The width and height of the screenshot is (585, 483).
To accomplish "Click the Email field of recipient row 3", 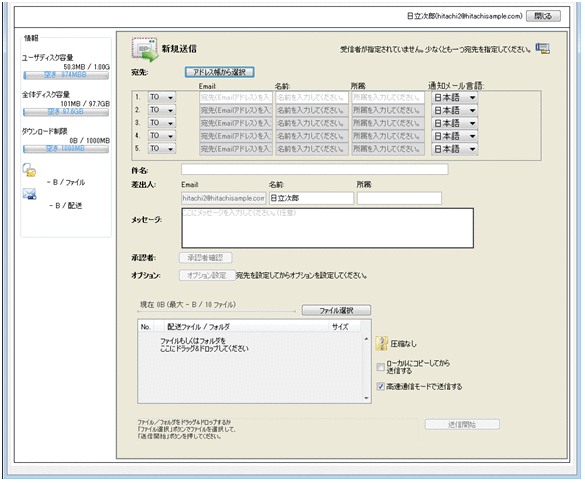I will click(236, 123).
